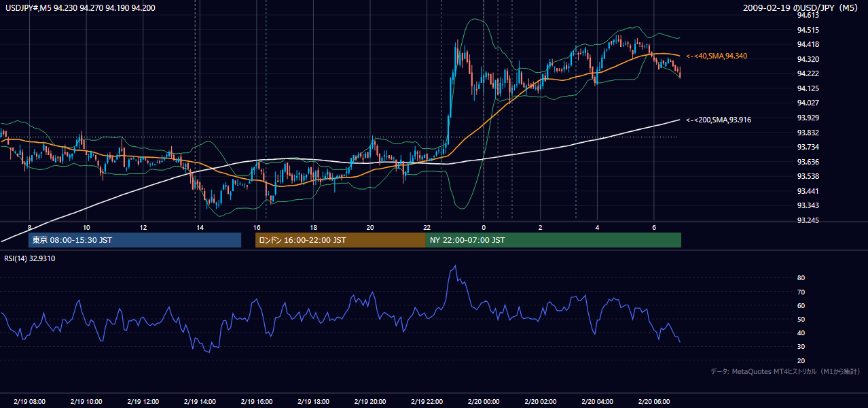The image size is (868, 408).
Task: Click the RSI(14) 32.9310 indicator label
Action: (29, 258)
